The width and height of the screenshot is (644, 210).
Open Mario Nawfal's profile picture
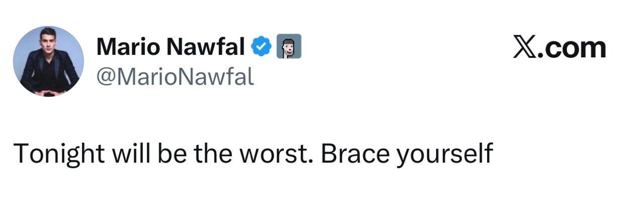[x=48, y=61]
